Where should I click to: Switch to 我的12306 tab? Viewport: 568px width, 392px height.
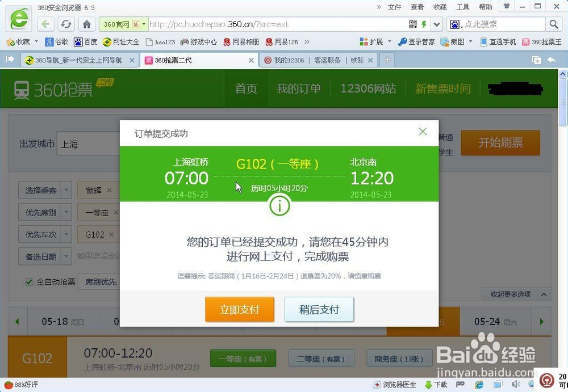[x=319, y=60]
